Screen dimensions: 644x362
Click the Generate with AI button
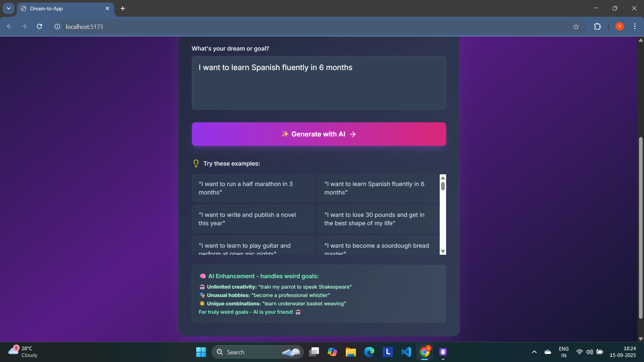tap(319, 134)
